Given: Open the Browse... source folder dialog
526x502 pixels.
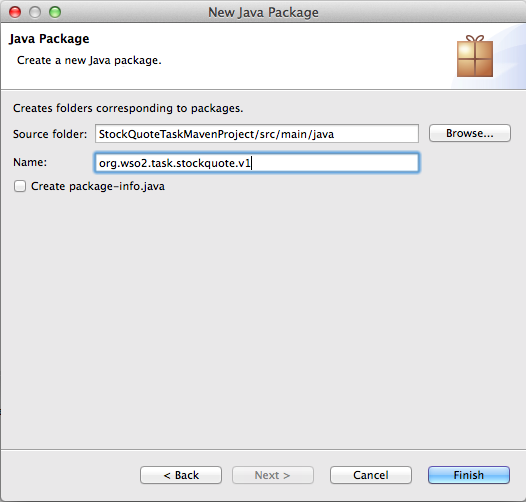Looking at the screenshot, I should (470, 133).
